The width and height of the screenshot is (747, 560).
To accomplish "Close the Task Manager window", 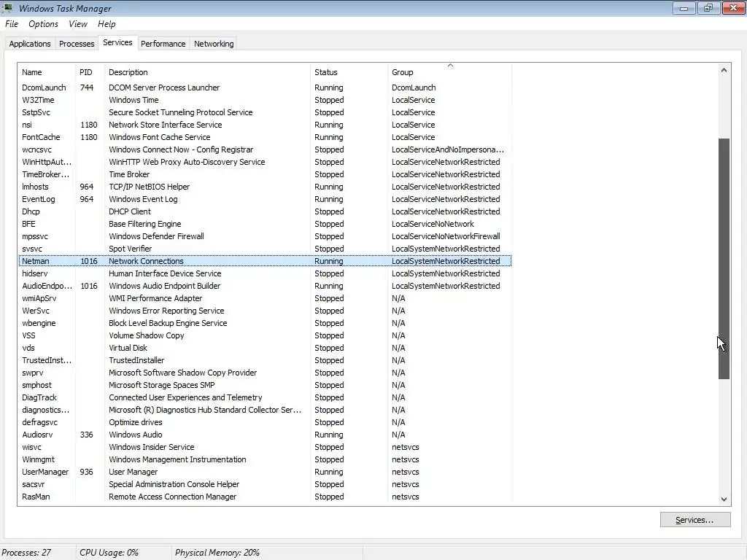I will tap(734, 8).
